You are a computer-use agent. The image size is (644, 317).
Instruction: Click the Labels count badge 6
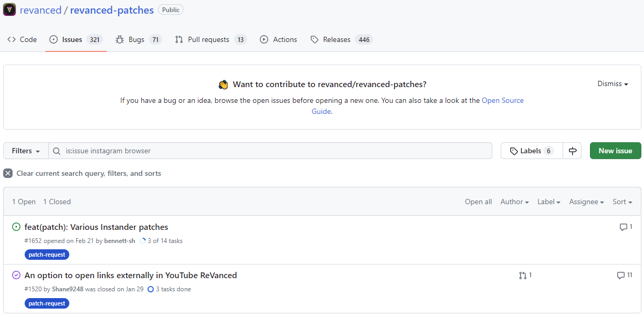(x=548, y=151)
